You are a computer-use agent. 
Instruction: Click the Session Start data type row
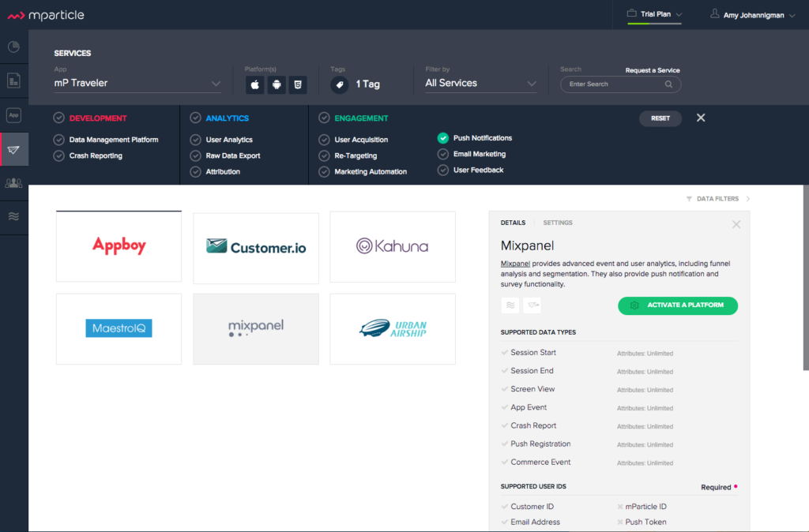pos(619,353)
